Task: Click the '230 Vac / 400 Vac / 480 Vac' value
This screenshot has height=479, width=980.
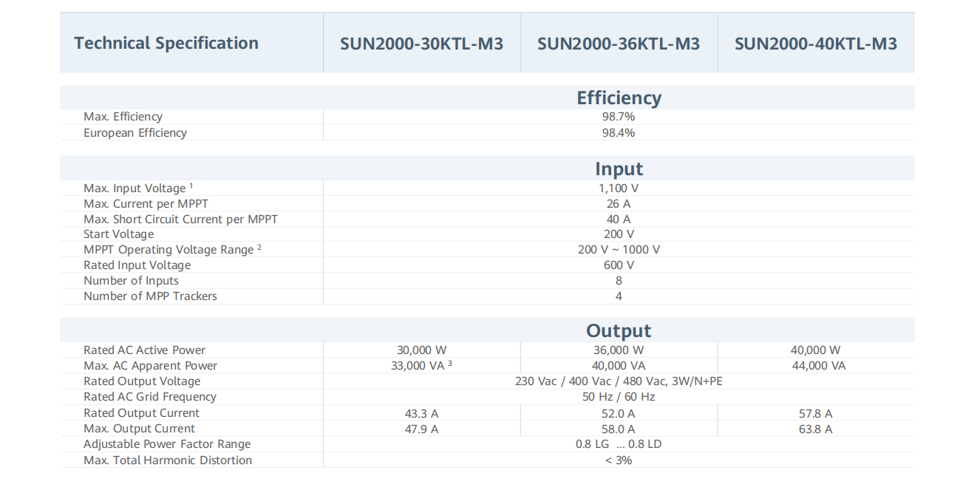Action: [619, 381]
